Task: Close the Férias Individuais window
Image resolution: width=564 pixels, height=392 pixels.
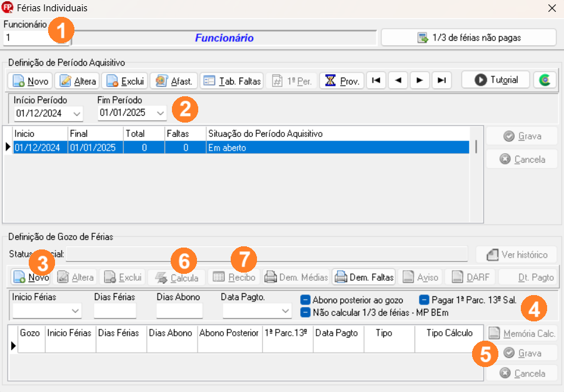Action: coord(551,8)
